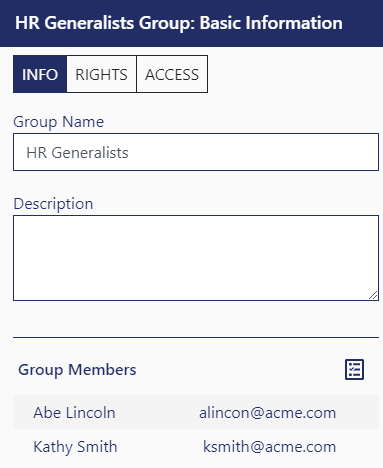Click the Group Name label
383x468 pixels.
pyautogui.click(x=59, y=122)
